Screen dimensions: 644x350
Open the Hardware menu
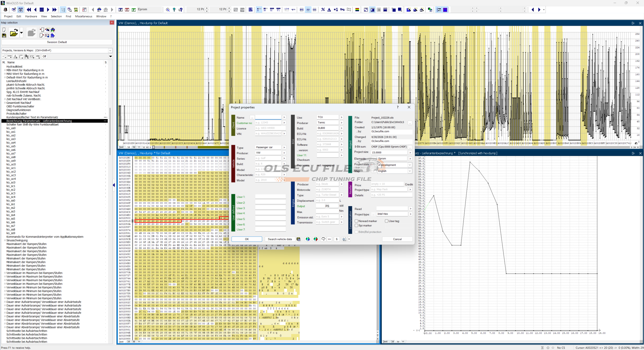31,16
